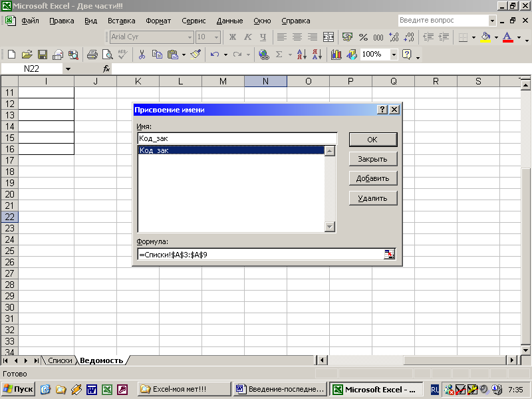Click the Cut scissors icon
The width and height of the screenshot is (532, 399).
pyautogui.click(x=142, y=55)
